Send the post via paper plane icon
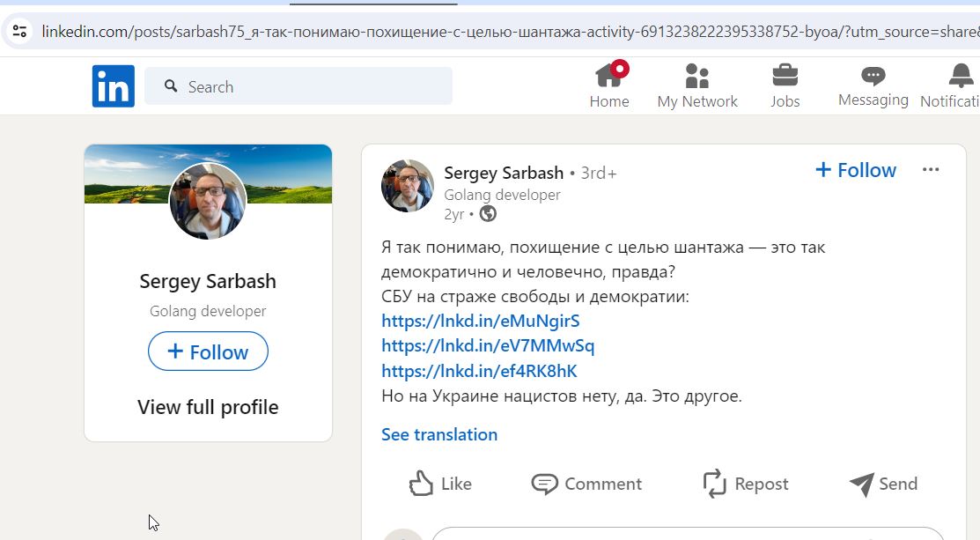The height and width of the screenshot is (540, 980). [884, 484]
